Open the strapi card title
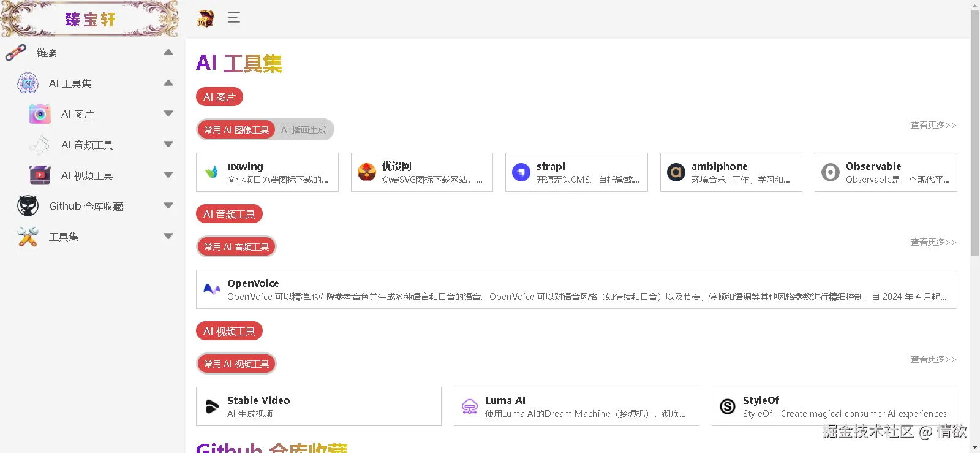The image size is (980, 453). (551, 166)
